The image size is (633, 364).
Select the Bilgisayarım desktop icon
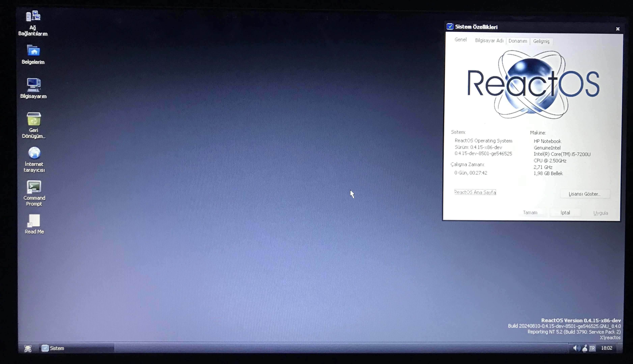pos(34,88)
